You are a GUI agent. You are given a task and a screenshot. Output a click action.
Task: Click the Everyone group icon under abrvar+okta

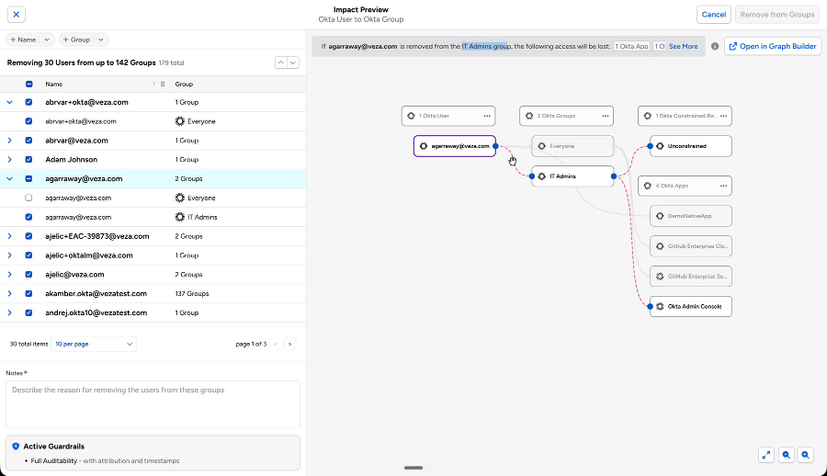180,121
